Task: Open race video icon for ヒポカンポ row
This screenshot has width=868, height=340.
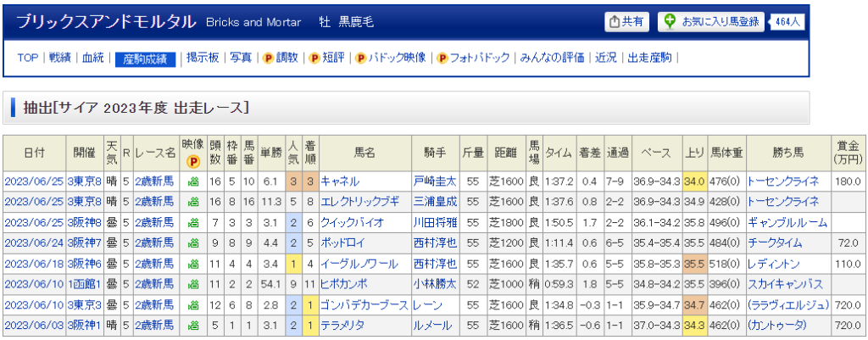Action: coord(192,285)
